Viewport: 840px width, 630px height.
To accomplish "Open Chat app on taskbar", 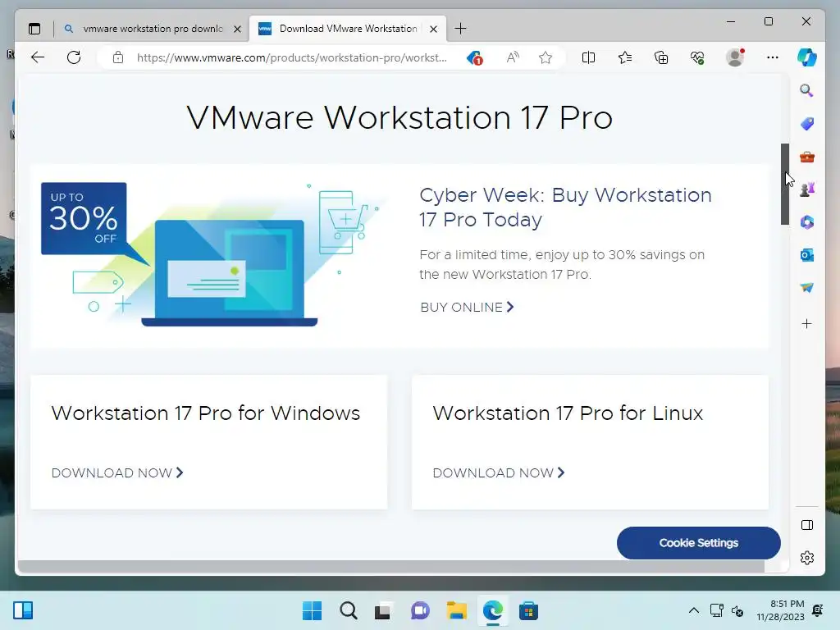I will click(420, 610).
